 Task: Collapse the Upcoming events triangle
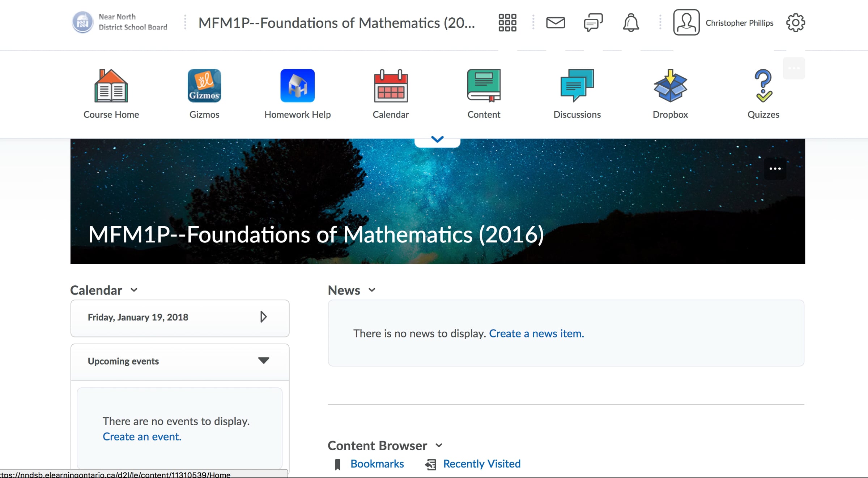coord(264,361)
